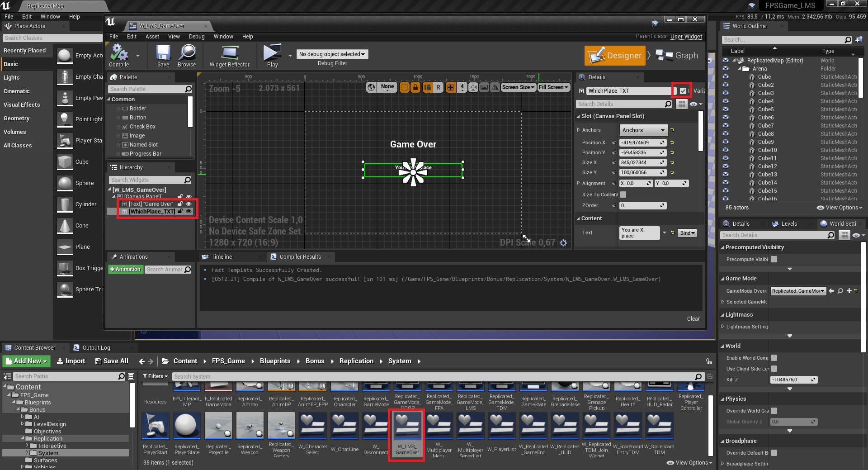Click the Designer mode button

click(615, 56)
